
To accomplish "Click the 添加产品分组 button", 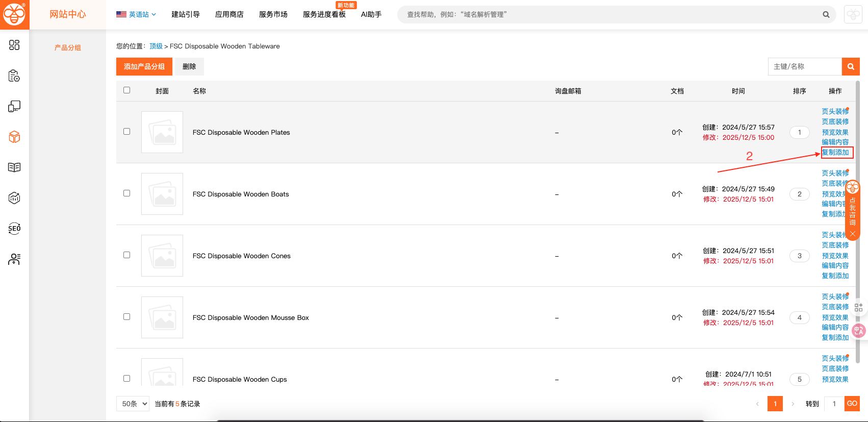I will click(x=144, y=66).
